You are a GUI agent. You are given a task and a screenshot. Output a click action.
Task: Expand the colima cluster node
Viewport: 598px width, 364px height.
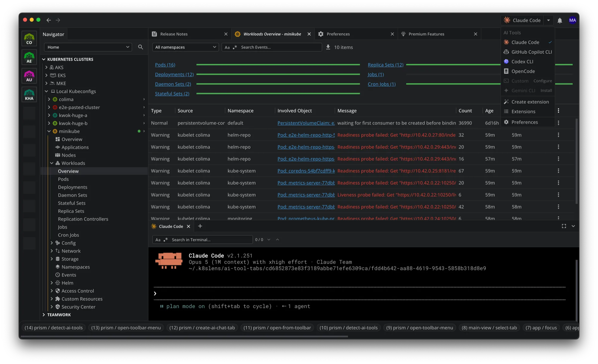pyautogui.click(x=49, y=99)
